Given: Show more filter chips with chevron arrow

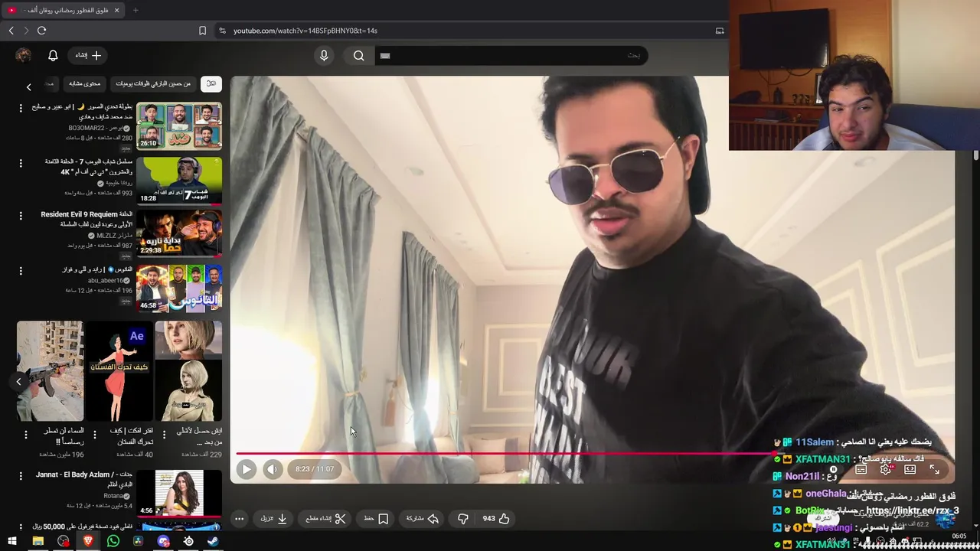Looking at the screenshot, I should point(28,86).
